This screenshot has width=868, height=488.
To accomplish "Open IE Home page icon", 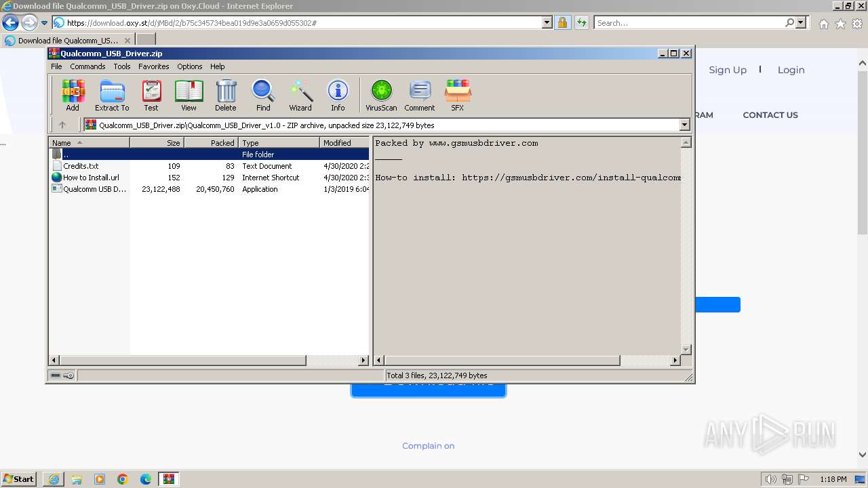I will pos(823,24).
